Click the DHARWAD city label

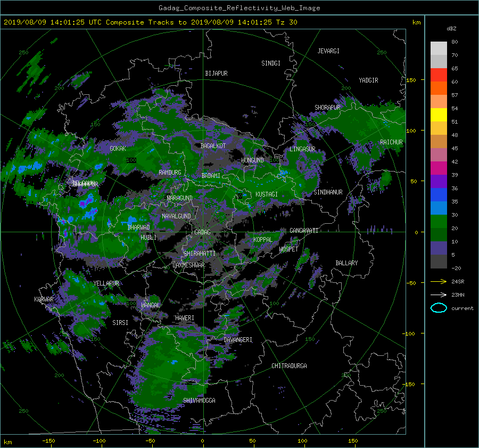coord(138,227)
